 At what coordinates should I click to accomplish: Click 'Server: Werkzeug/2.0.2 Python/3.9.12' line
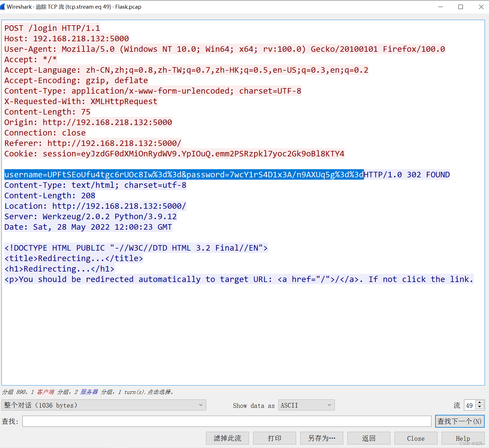tap(90, 217)
